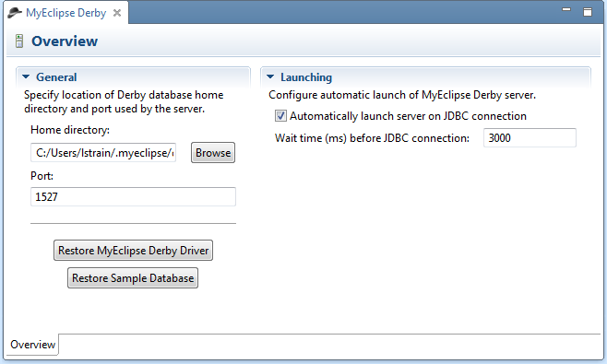
Task: Click the 'Automatically launch server on JDBC connection' label
Action: (x=408, y=116)
